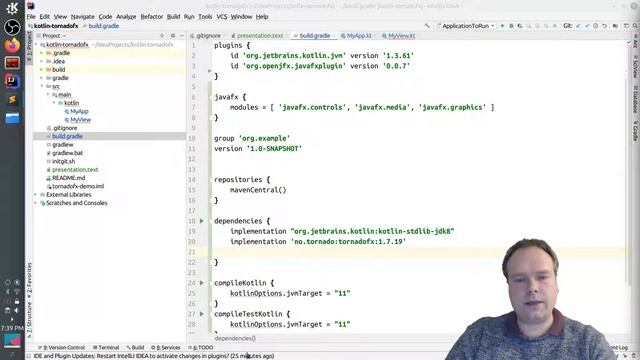Click Git update project checkmark icon
The width and height of the screenshot is (640, 360).
(x=578, y=26)
